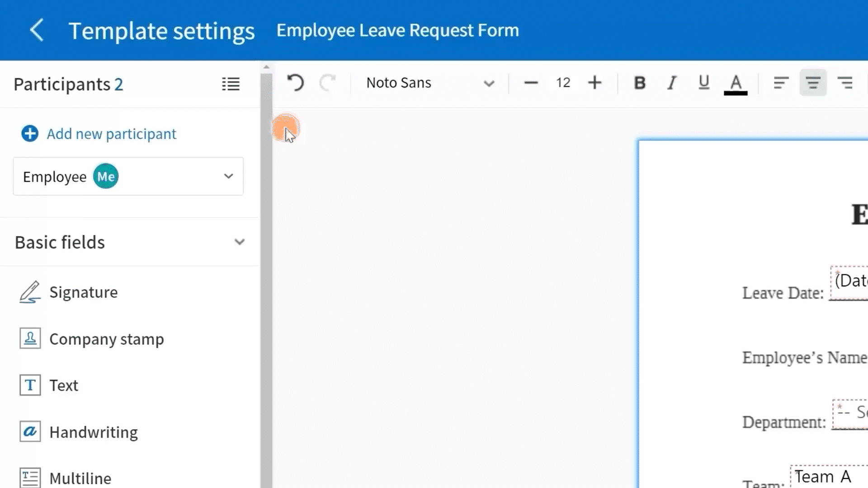Click the Me badge on Employee
Screen dimensions: 868x488
pos(106,176)
